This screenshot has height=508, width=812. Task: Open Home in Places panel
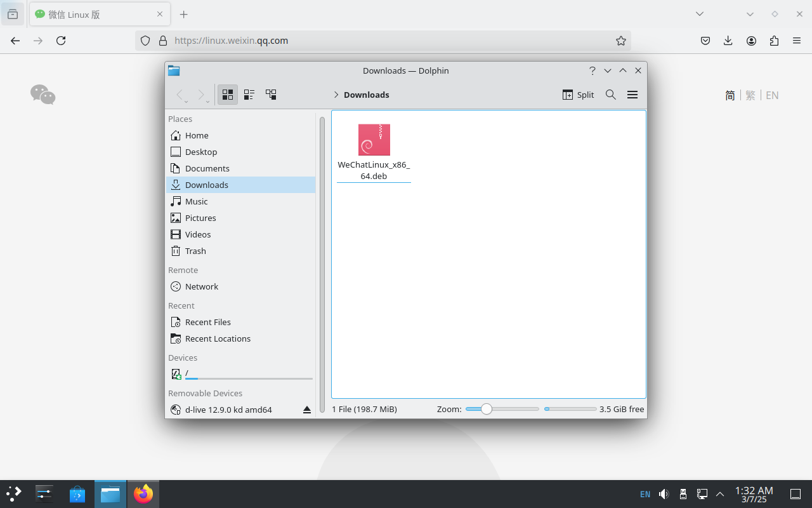(x=240, y=135)
